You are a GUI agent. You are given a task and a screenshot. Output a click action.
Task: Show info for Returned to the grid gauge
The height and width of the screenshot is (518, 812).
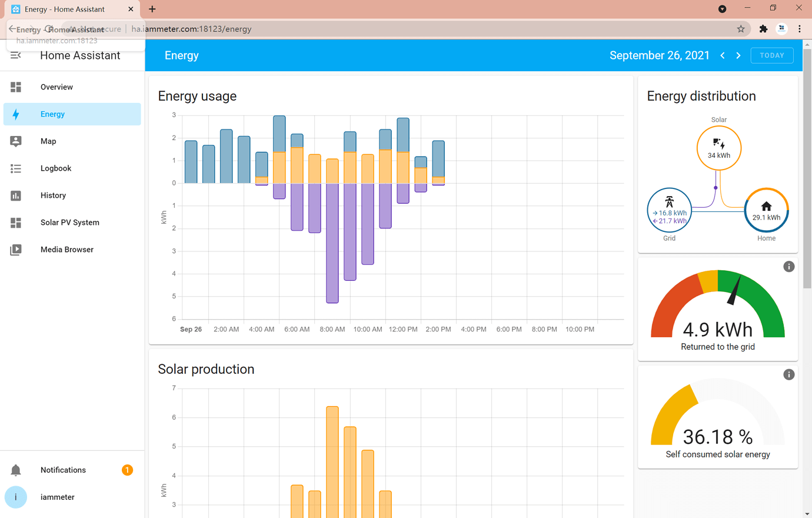point(789,267)
